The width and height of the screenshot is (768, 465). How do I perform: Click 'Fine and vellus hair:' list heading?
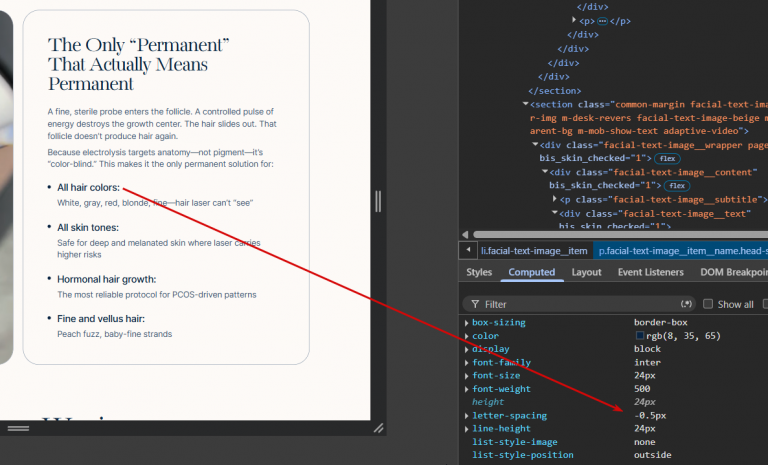pos(101,319)
